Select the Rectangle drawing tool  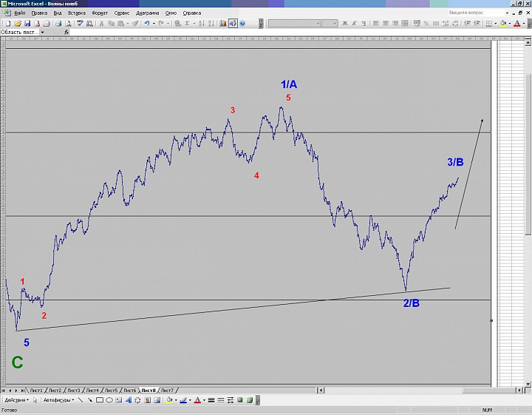click(x=100, y=400)
